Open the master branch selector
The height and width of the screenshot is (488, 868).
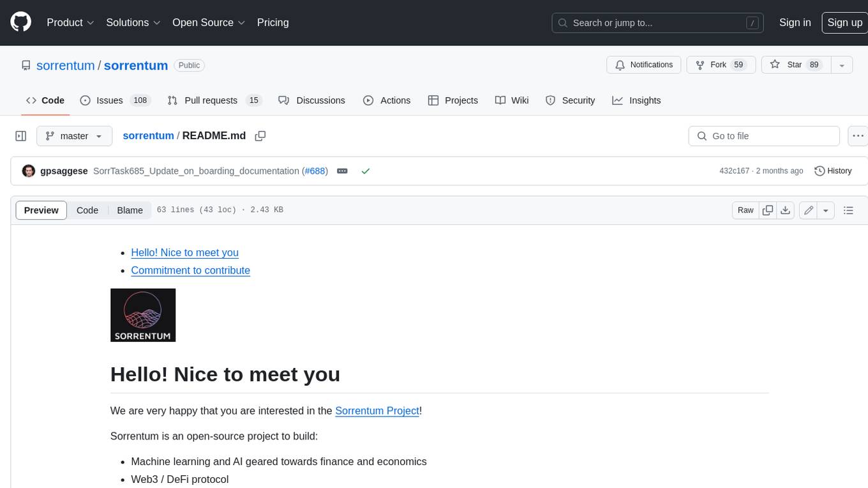click(74, 136)
